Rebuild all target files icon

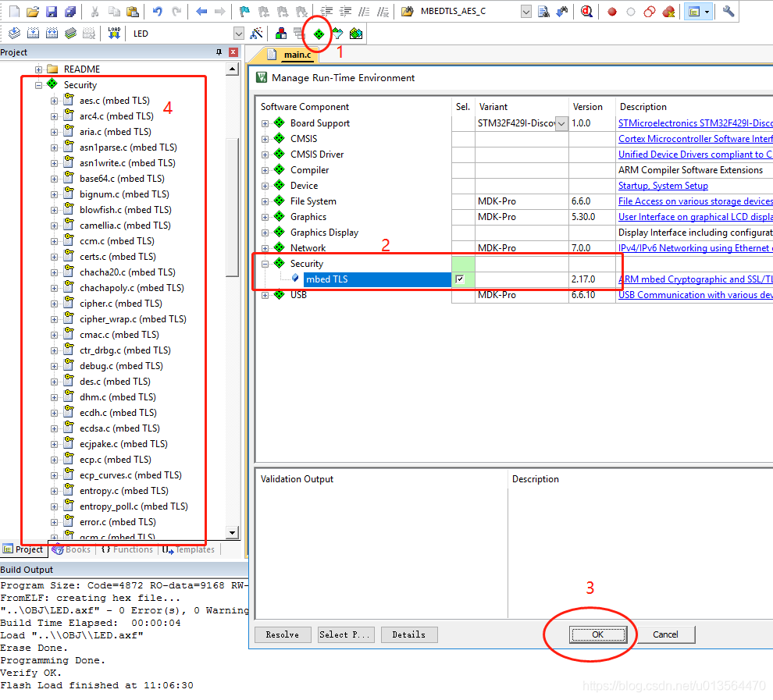coord(52,33)
